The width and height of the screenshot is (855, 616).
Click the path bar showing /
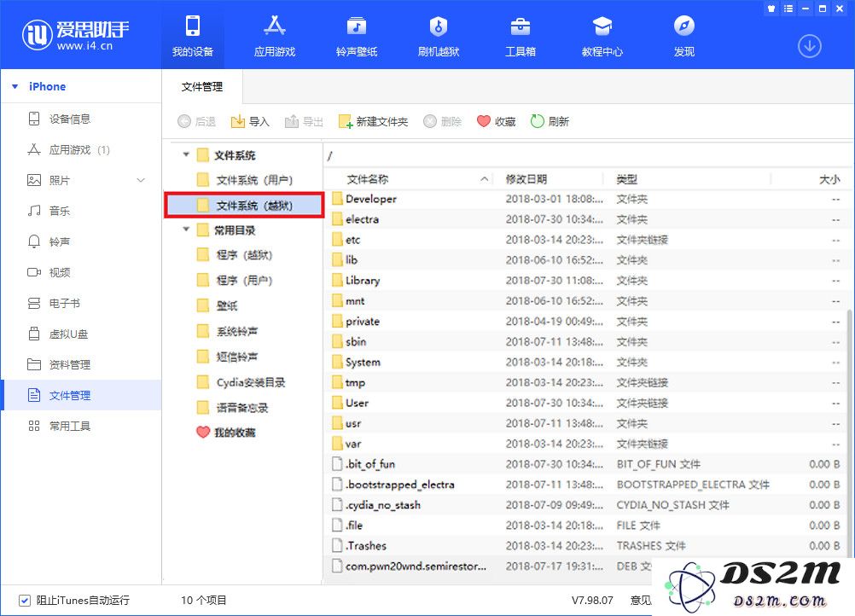click(x=589, y=156)
